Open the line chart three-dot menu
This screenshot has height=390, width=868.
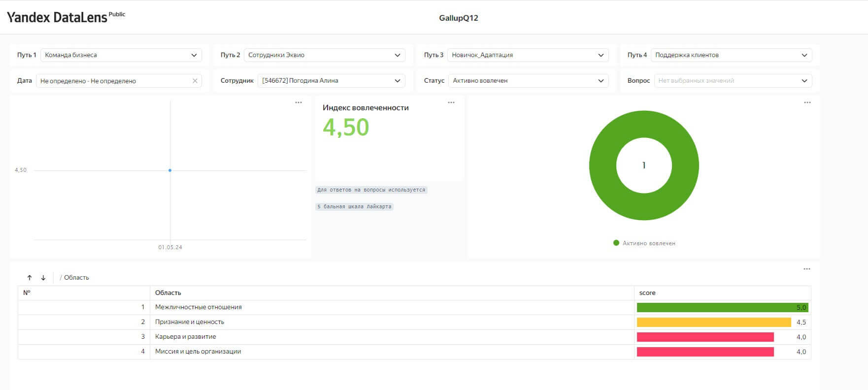(x=299, y=102)
